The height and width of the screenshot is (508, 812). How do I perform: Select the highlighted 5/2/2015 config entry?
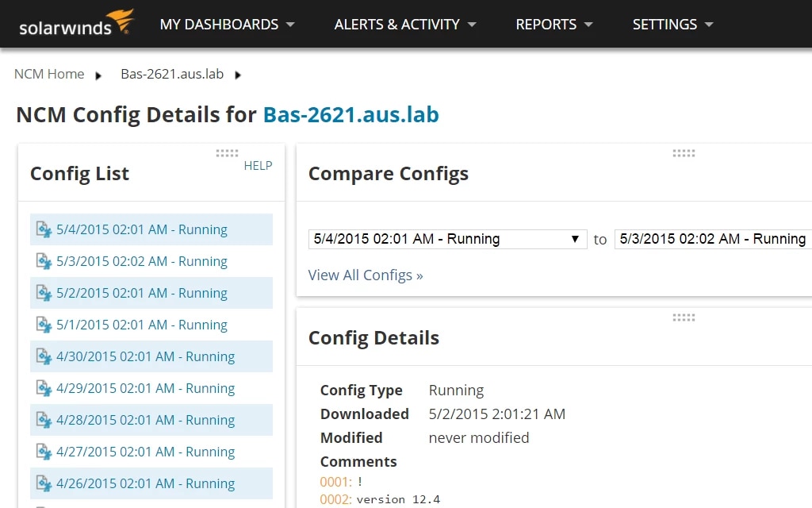click(140, 293)
